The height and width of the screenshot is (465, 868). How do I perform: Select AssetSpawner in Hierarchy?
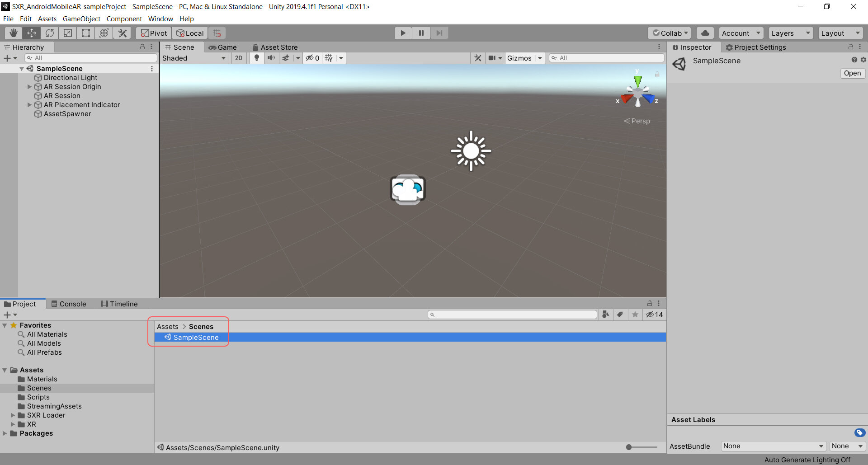[x=67, y=114]
